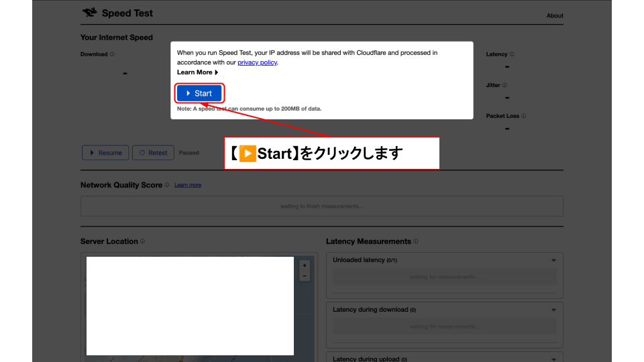Open Network Quality Score Learn more link
Viewport: 644px width, 362px height.
pos(188,185)
